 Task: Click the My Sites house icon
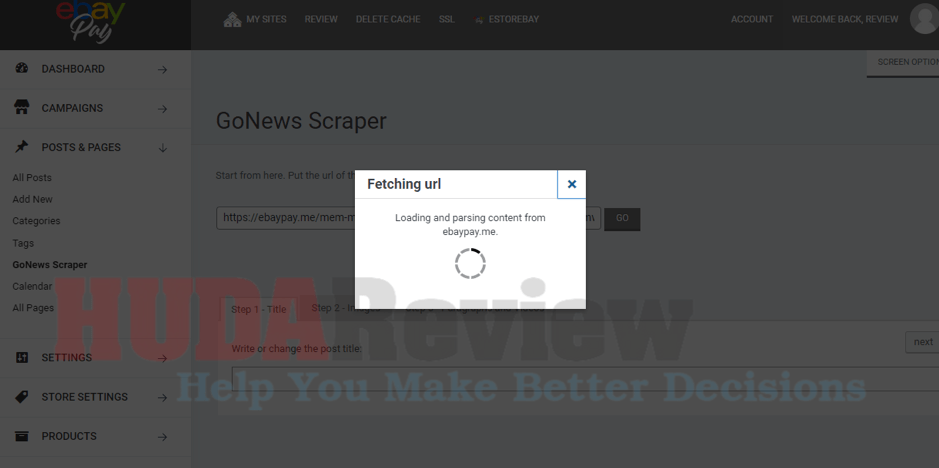(232, 19)
